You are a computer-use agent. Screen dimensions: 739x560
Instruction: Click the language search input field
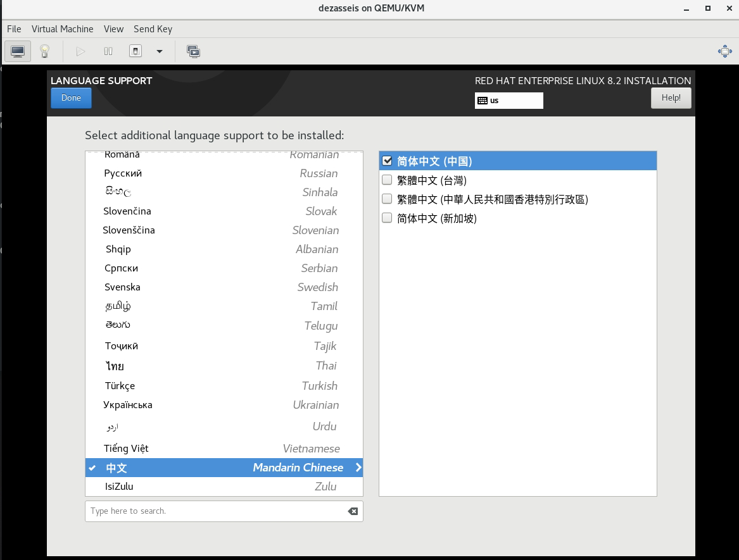pos(224,511)
